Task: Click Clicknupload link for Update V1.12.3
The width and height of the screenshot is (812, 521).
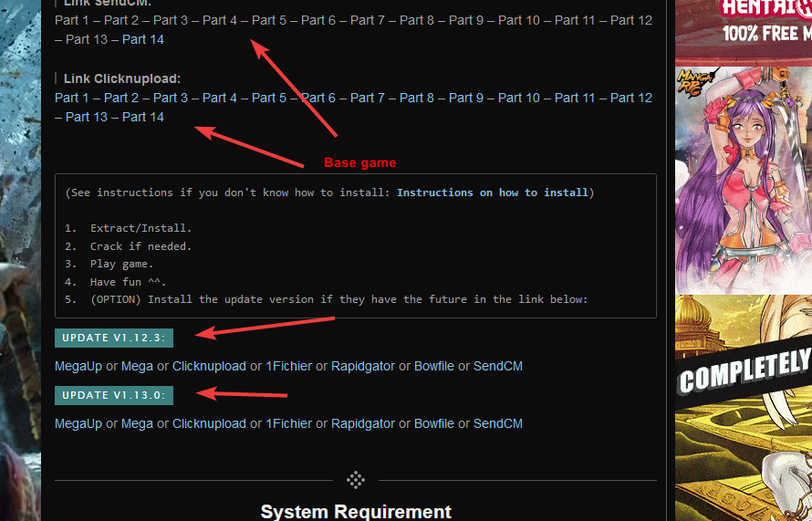Action: [209, 366]
